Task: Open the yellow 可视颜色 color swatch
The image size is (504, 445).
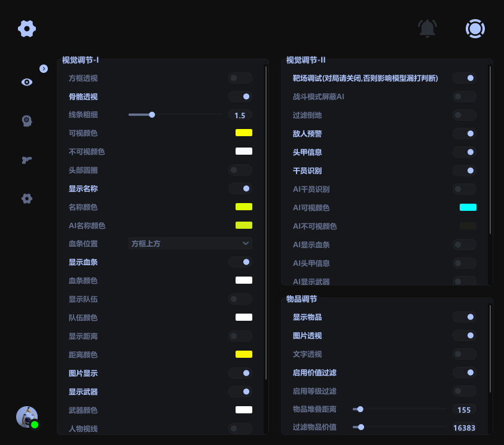Action: coord(243,133)
